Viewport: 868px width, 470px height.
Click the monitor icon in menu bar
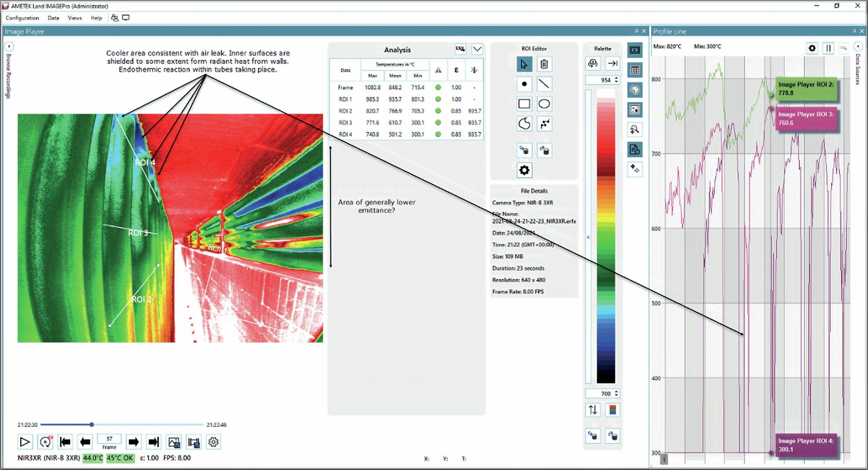tap(126, 18)
